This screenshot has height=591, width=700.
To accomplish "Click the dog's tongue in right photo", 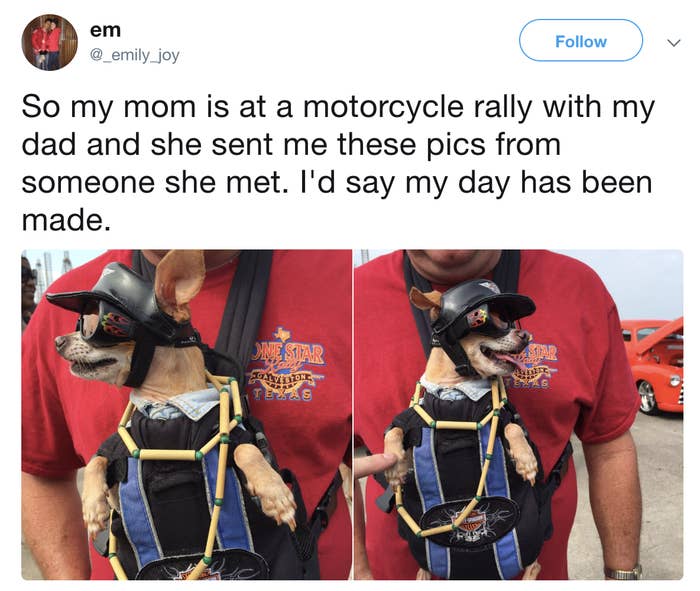I will pyautogui.click(x=508, y=358).
